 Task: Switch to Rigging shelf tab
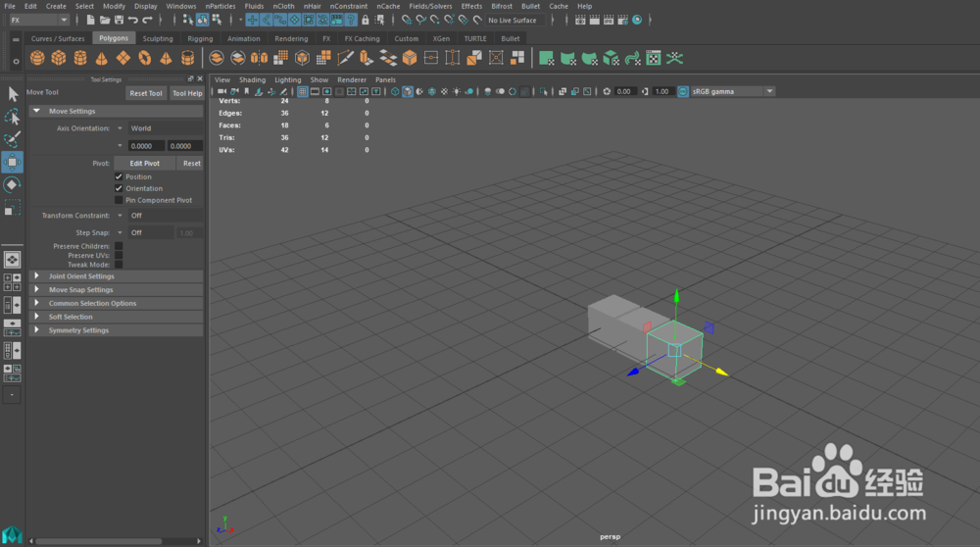tap(200, 38)
